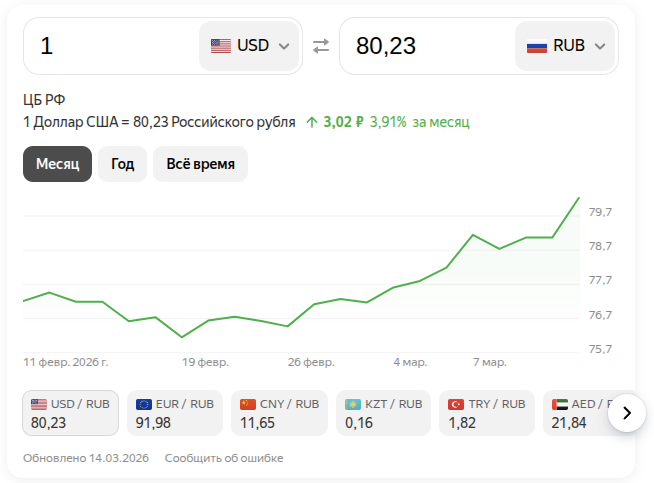Select the CNY / RUB currency pair
The width and height of the screenshot is (654, 483).
click(279, 413)
